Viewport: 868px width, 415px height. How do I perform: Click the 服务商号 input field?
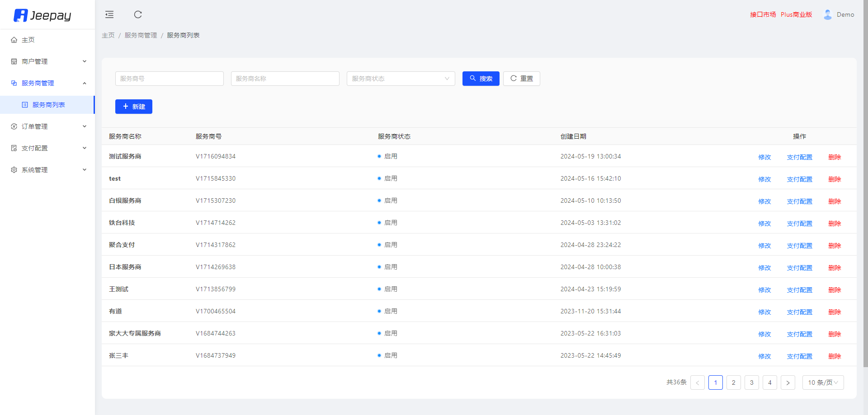169,79
